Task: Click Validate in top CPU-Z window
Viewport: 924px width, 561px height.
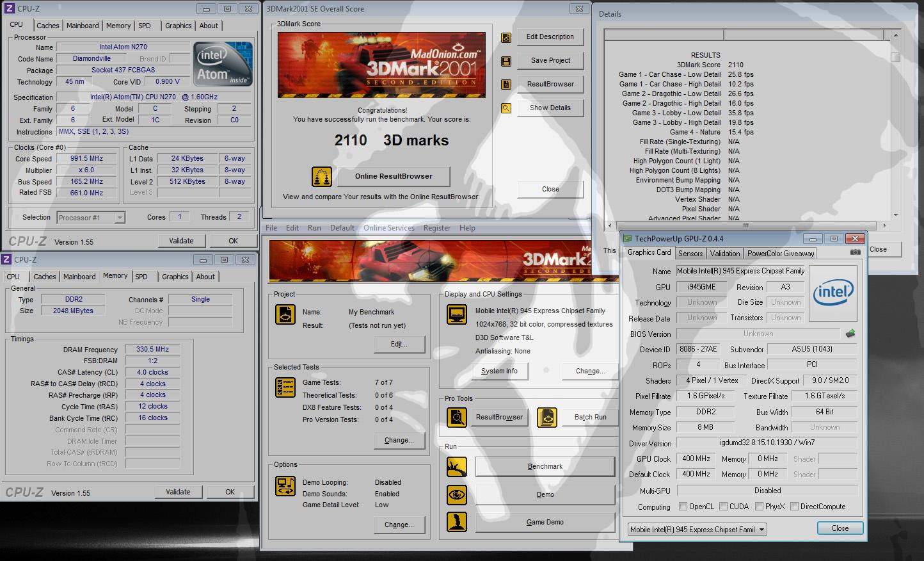Action: pos(181,241)
